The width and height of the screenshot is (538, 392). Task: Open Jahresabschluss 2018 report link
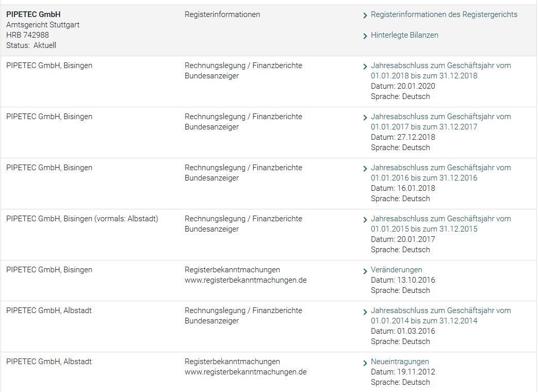point(441,71)
